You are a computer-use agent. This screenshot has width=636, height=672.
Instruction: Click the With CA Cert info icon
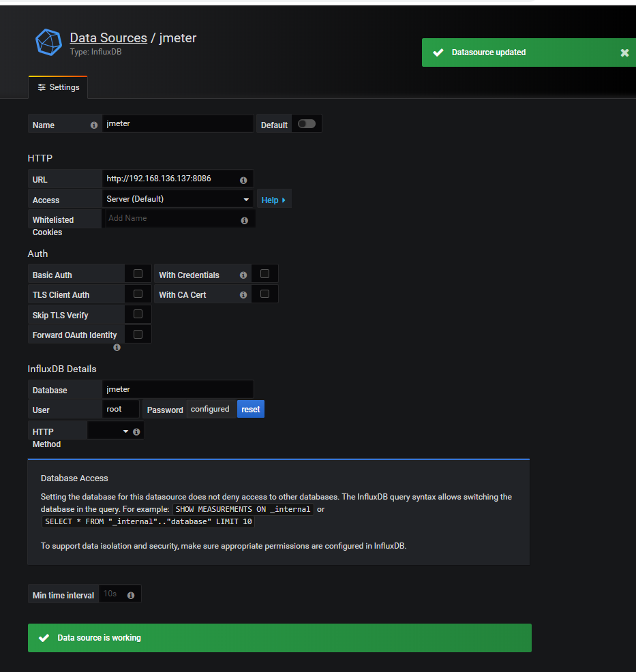coord(243,295)
